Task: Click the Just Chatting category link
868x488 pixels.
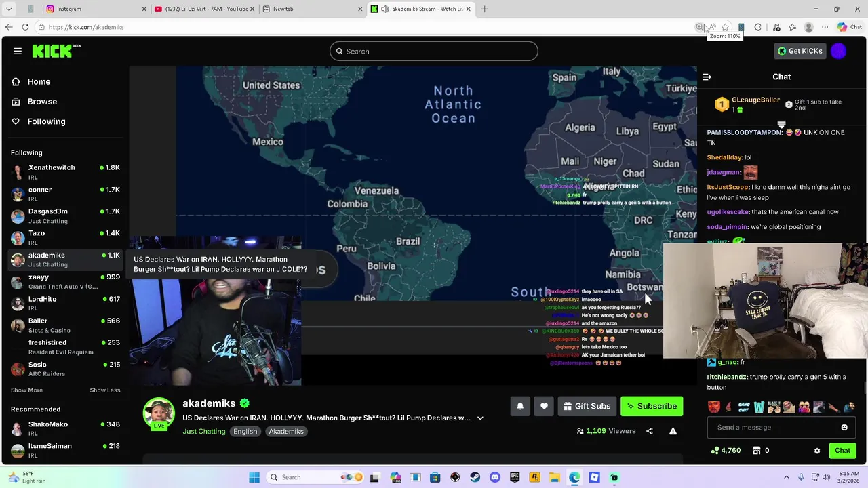Action: click(x=203, y=432)
